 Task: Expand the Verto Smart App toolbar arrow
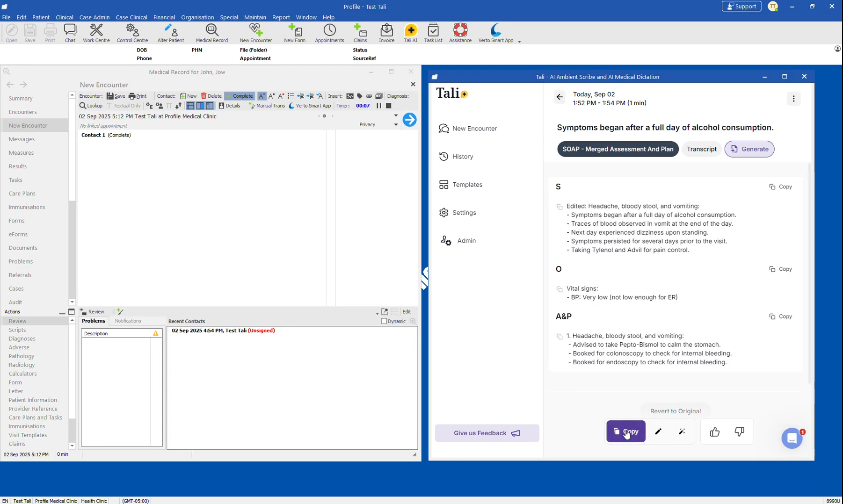coord(519,42)
